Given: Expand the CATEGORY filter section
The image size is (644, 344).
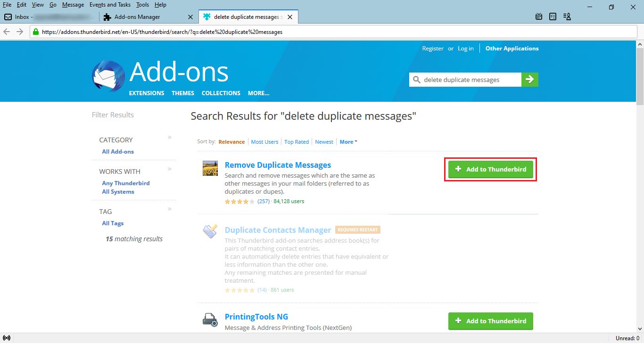Looking at the screenshot, I should tap(169, 137).
